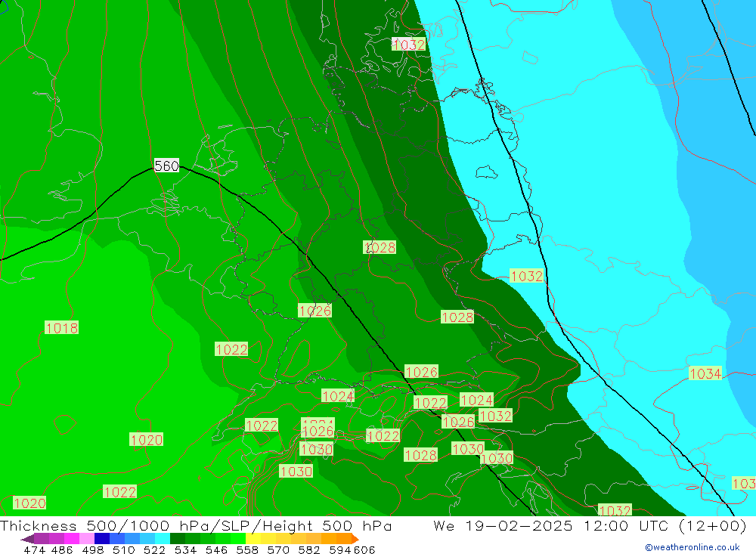Pick the dark blue legend swatch

pos(102,539)
